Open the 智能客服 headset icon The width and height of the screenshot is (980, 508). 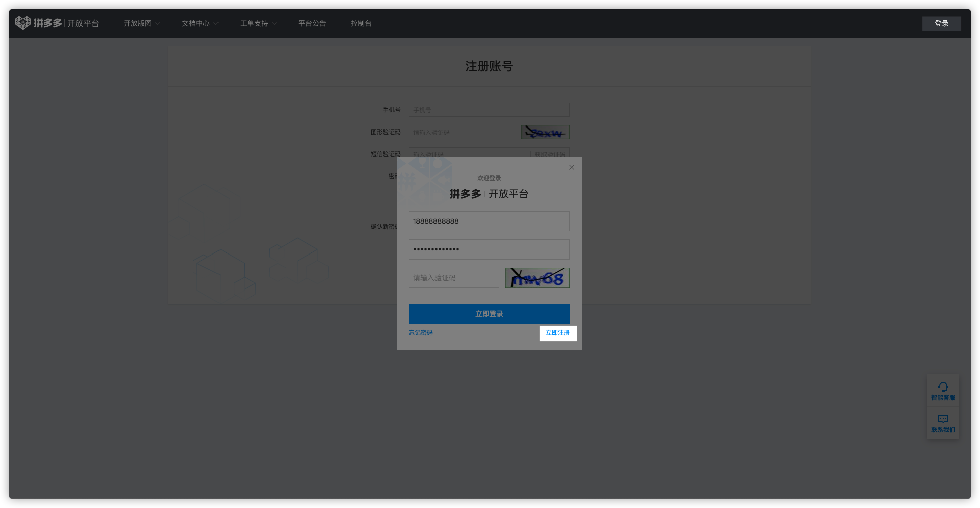pos(943,387)
